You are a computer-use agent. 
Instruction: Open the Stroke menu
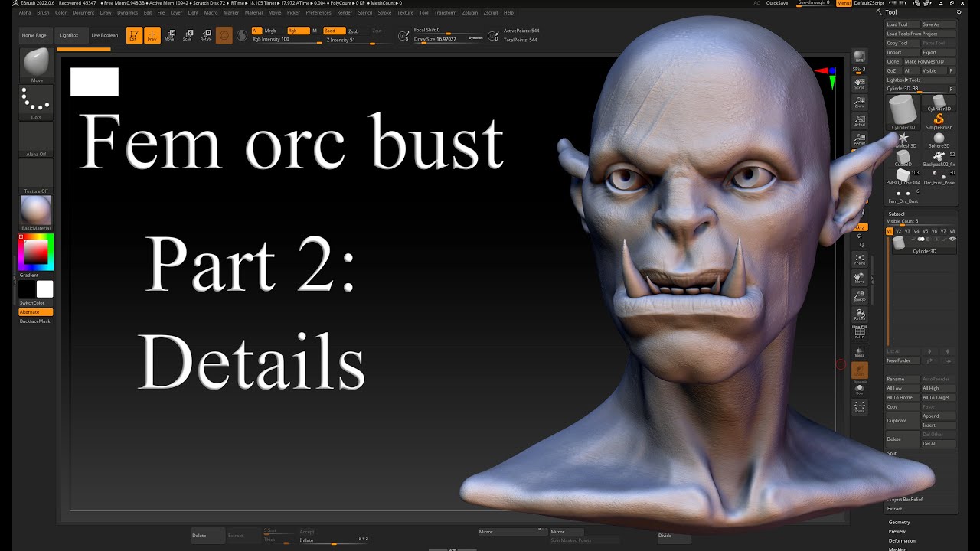tap(384, 13)
